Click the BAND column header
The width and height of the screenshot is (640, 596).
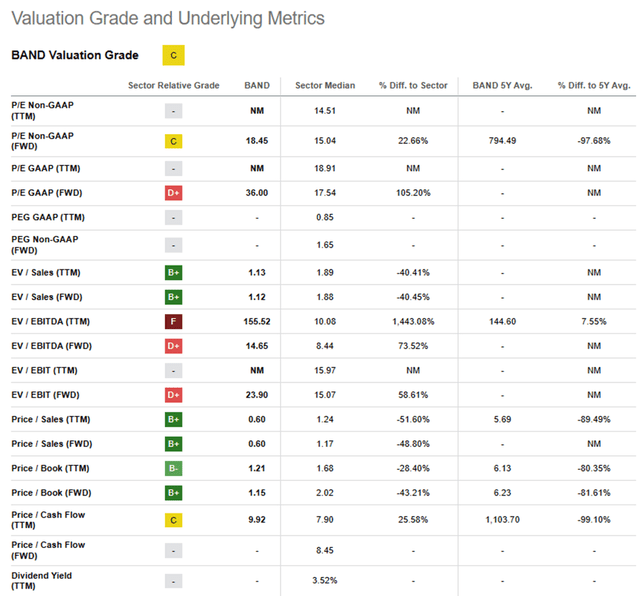257,85
